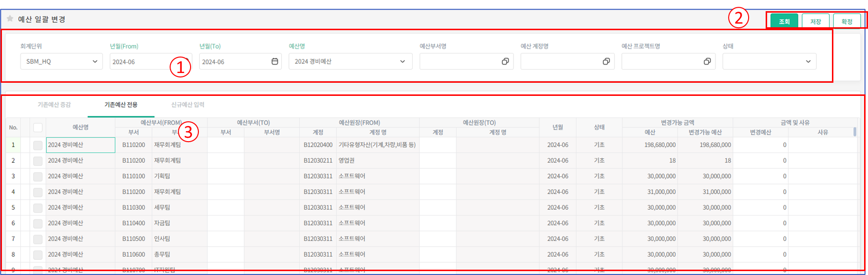Viewport: 868px width, 275px height.
Task: Click the 저장 save button
Action: [x=815, y=21]
